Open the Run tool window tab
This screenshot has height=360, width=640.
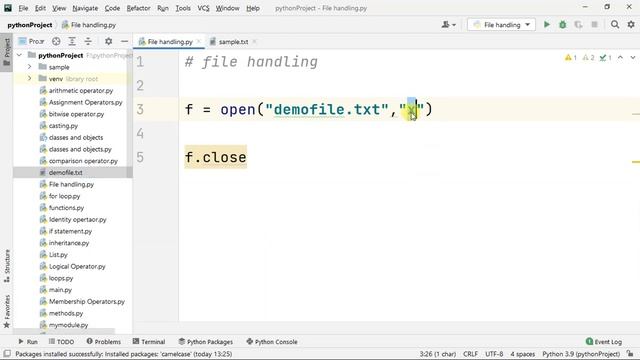[28, 342]
